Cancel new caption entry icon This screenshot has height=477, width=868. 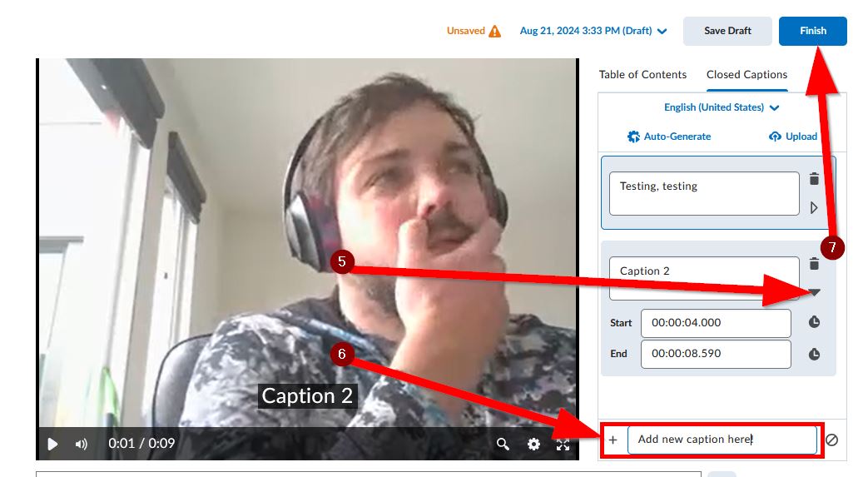[831, 440]
